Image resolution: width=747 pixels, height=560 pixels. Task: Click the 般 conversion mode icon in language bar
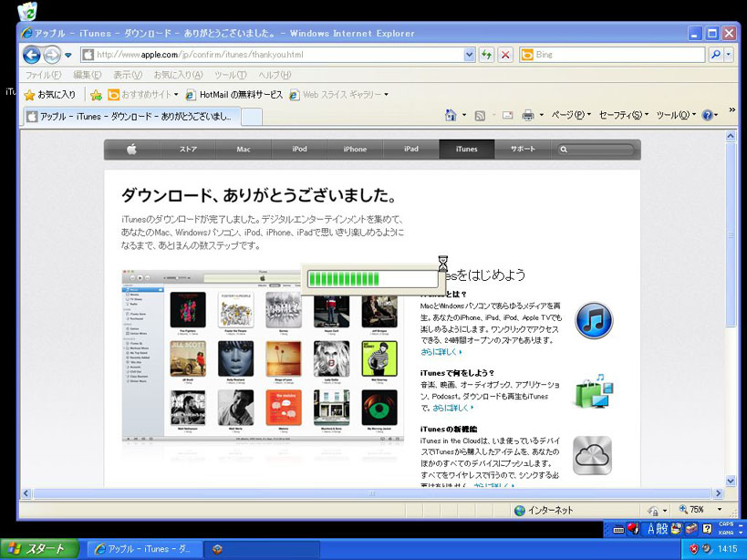tap(663, 529)
